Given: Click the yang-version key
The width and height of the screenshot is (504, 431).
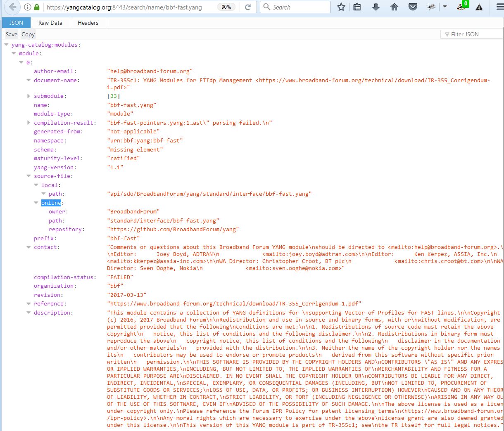Looking at the screenshot, I should (55, 168).
